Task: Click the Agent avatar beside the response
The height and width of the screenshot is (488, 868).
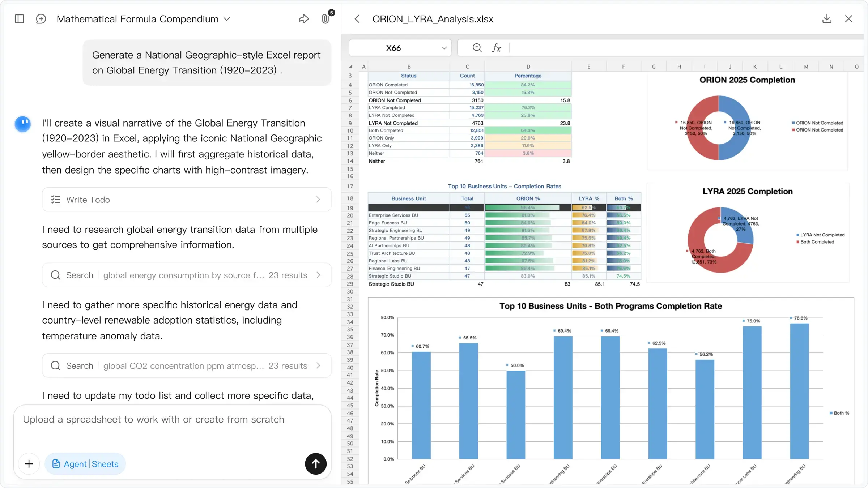Action: click(x=22, y=124)
